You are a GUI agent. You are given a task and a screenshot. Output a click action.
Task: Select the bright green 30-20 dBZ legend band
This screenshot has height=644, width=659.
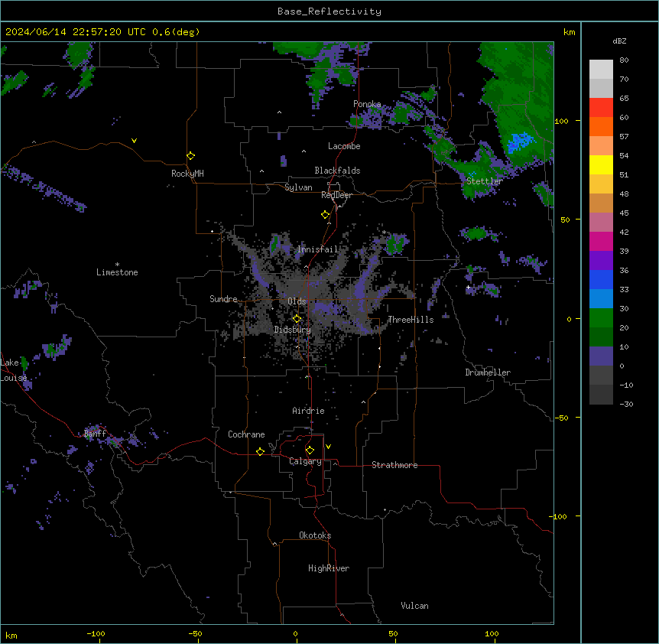601,318
